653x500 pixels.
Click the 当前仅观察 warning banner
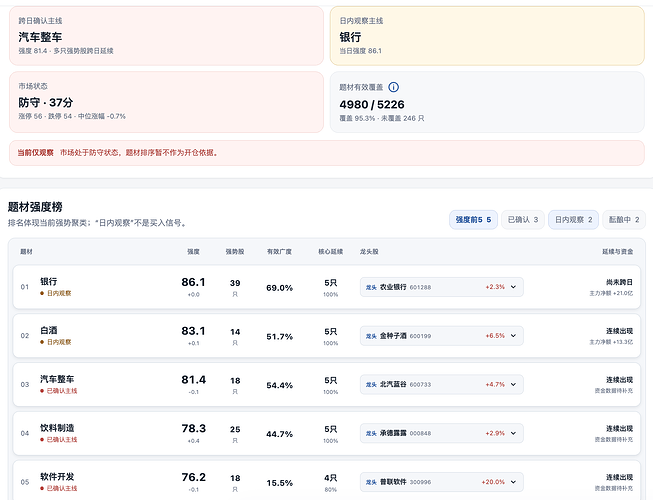(327, 153)
